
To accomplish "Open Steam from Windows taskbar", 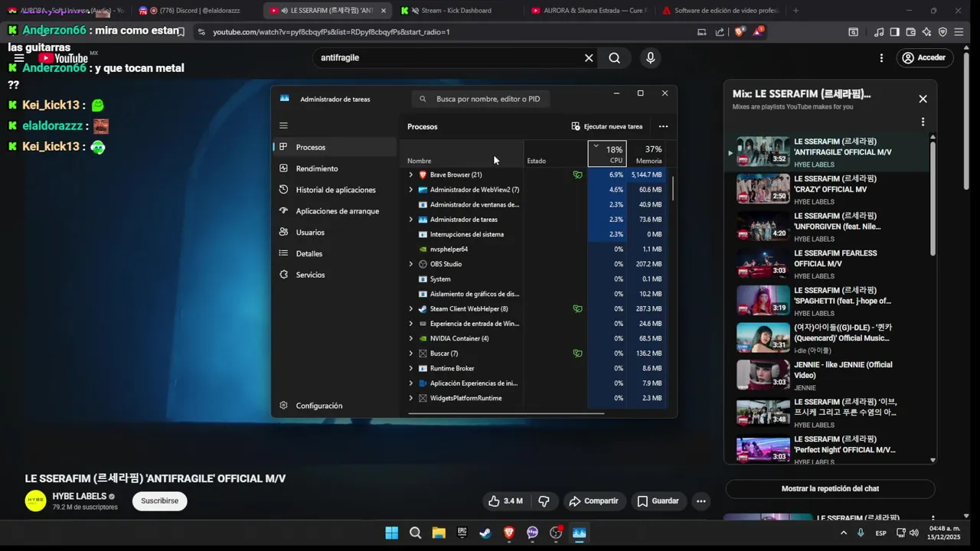I will point(485,533).
